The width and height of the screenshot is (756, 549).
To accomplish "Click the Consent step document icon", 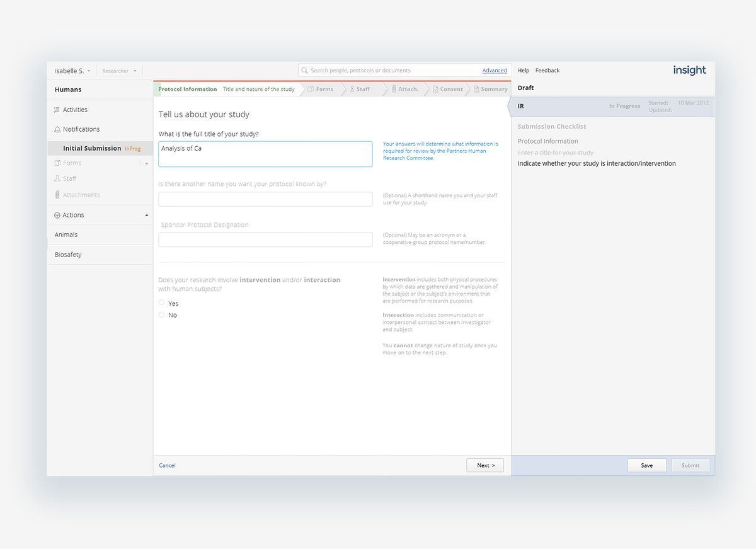I will click(x=435, y=90).
